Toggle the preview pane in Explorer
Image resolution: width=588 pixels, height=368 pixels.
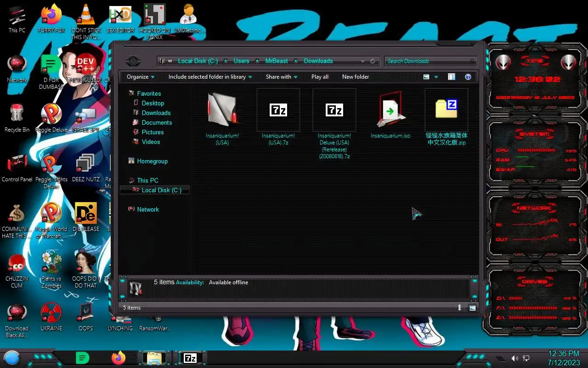click(452, 77)
